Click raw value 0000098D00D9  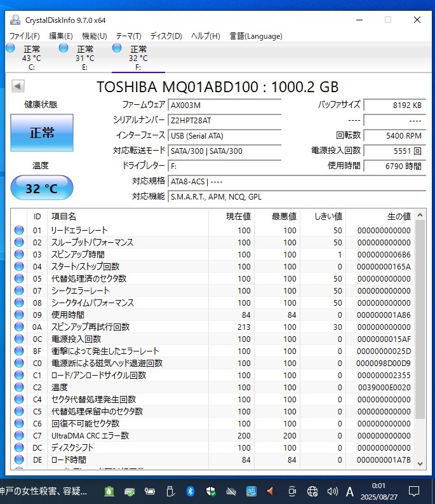click(x=384, y=363)
